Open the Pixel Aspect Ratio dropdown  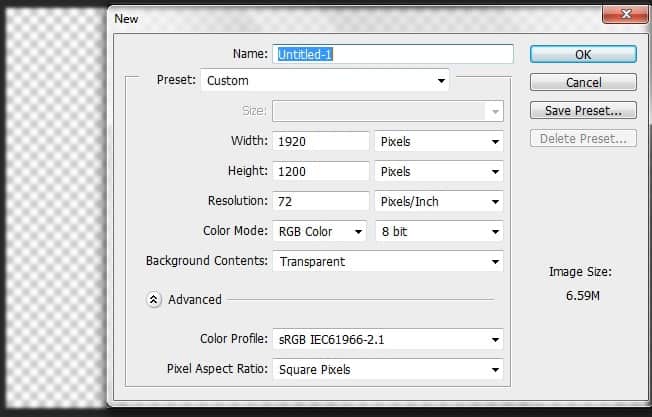[x=388, y=369]
